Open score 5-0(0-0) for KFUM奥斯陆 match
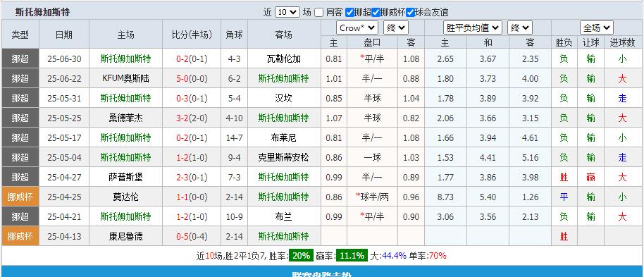The width and height of the screenshot is (644, 277). [192, 78]
